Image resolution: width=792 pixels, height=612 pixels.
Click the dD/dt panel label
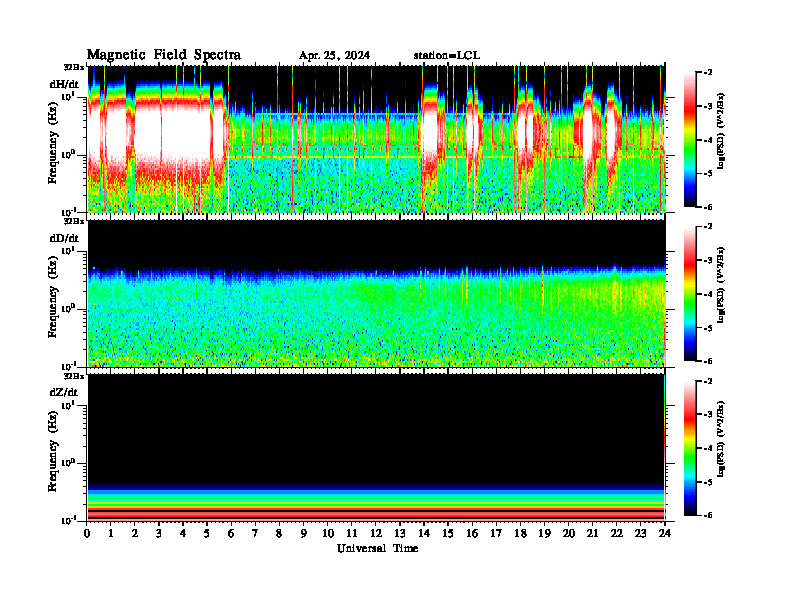click(64, 238)
